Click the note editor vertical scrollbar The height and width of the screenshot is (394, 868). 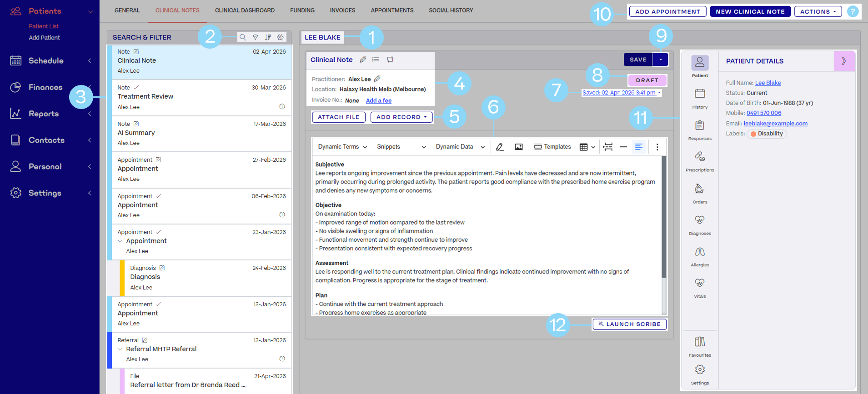[x=664, y=217]
